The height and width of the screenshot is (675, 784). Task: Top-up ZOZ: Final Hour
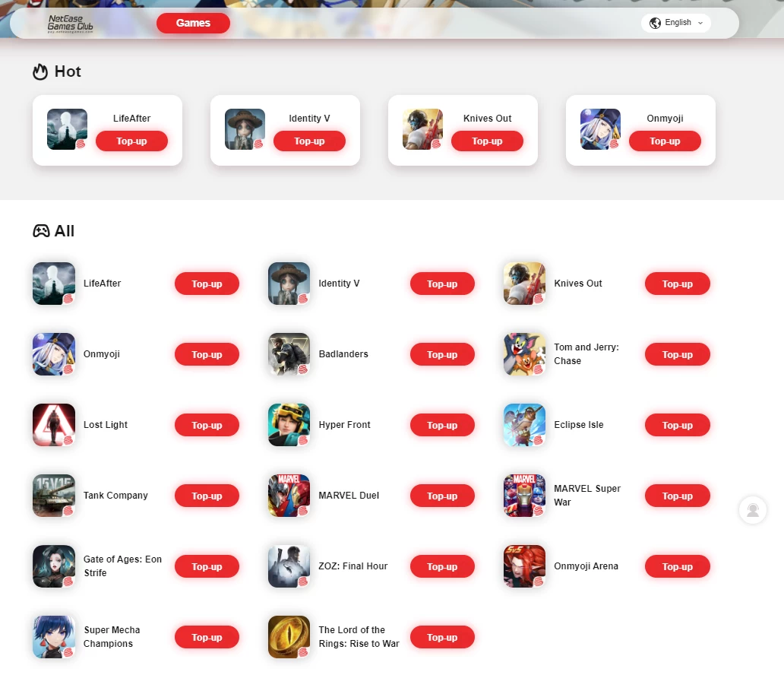[442, 566]
